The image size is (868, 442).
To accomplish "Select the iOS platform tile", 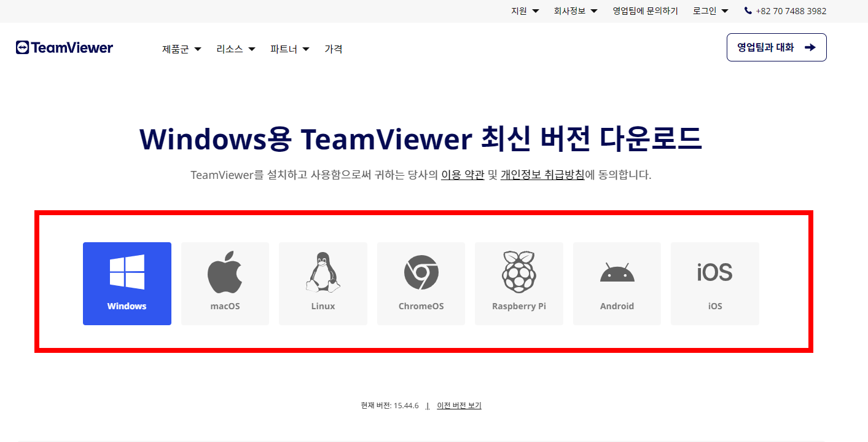I will (x=715, y=283).
